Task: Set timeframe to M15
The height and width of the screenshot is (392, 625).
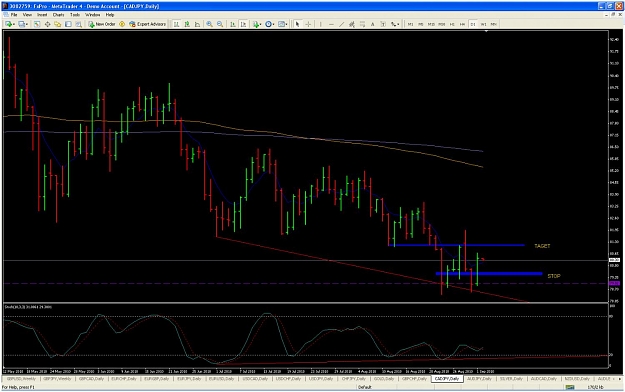Action: [431, 24]
